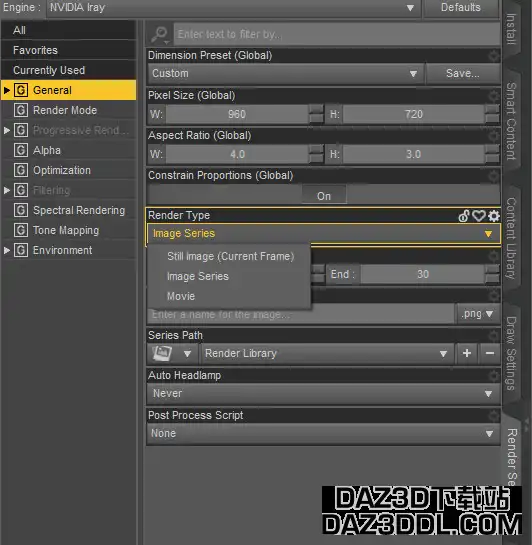Viewport: 532px width, 545px height.
Task: Click the Aspect Ratio height value 3.0
Action: [x=414, y=154]
